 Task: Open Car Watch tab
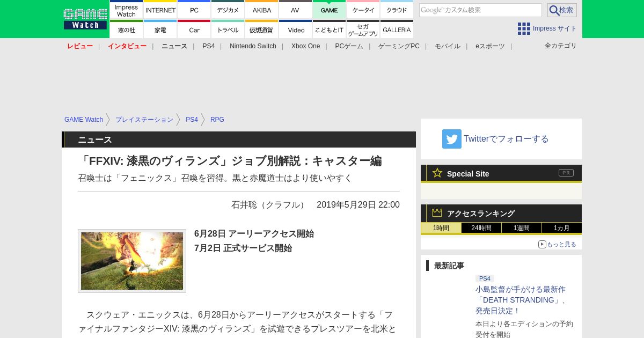[x=194, y=30]
